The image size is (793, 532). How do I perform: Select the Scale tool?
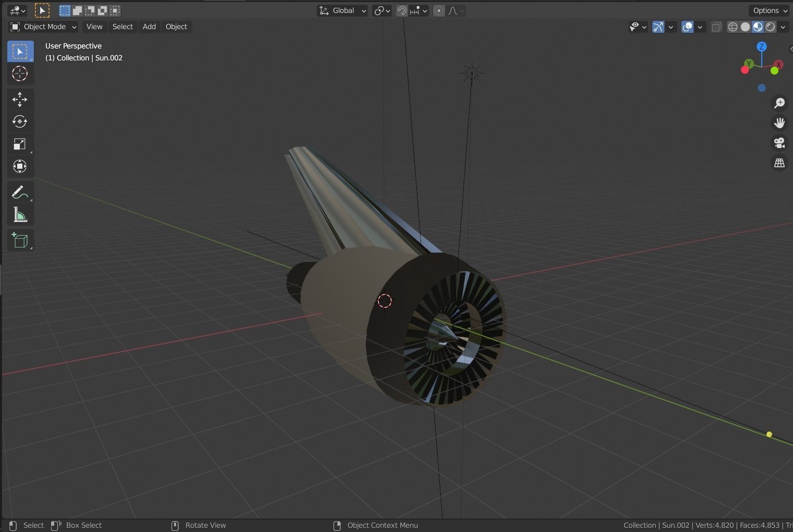coord(20,144)
